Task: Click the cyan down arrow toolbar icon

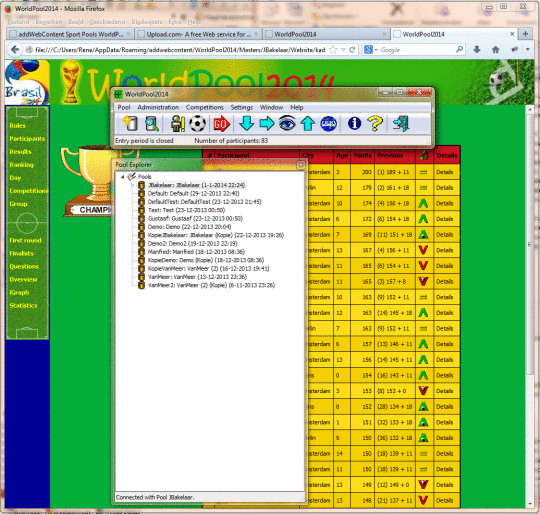Action: click(247, 124)
